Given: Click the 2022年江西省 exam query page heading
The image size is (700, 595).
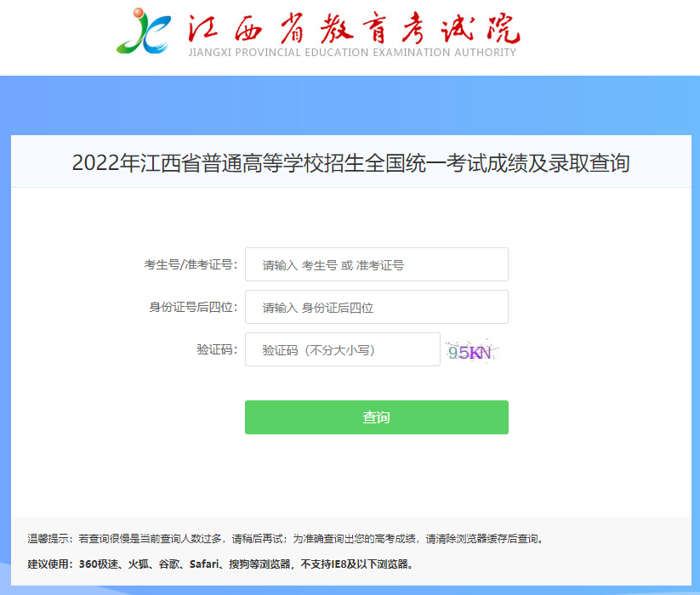Looking at the screenshot, I should click(x=351, y=162).
